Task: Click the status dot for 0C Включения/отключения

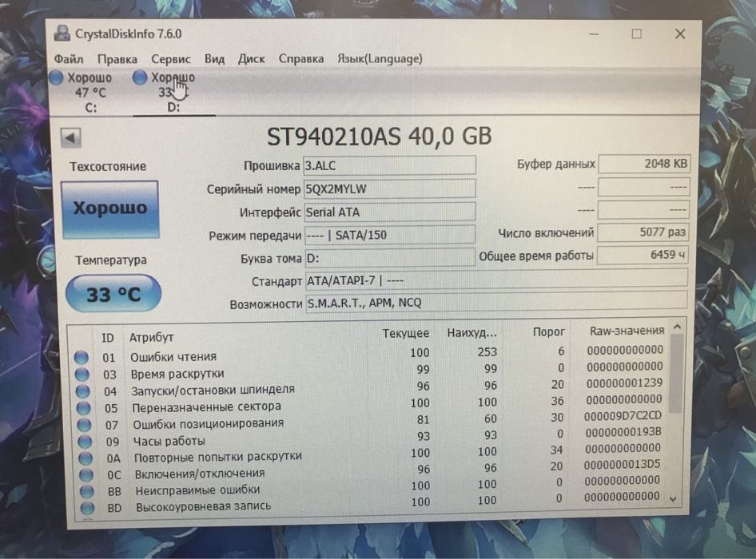Action: 86,475
